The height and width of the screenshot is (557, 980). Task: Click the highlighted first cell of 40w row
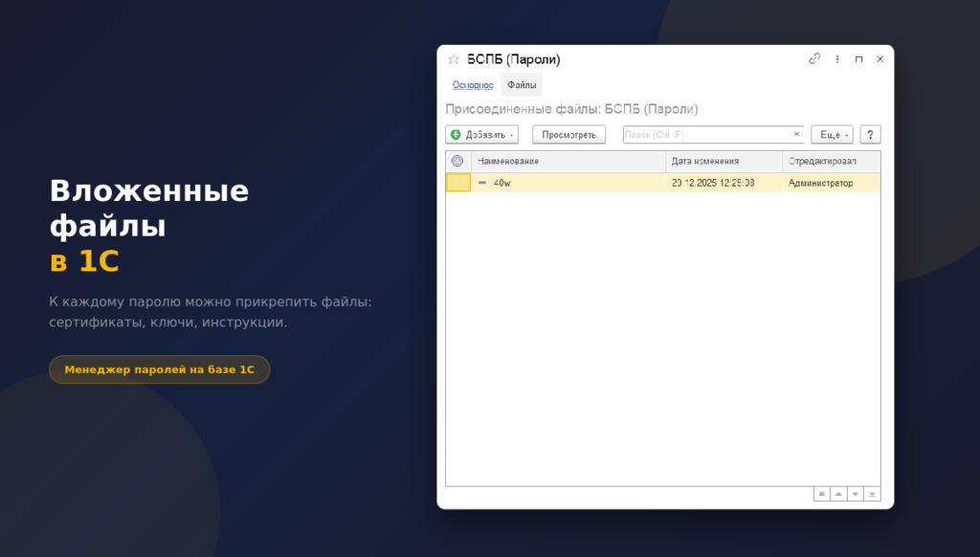[x=458, y=183]
